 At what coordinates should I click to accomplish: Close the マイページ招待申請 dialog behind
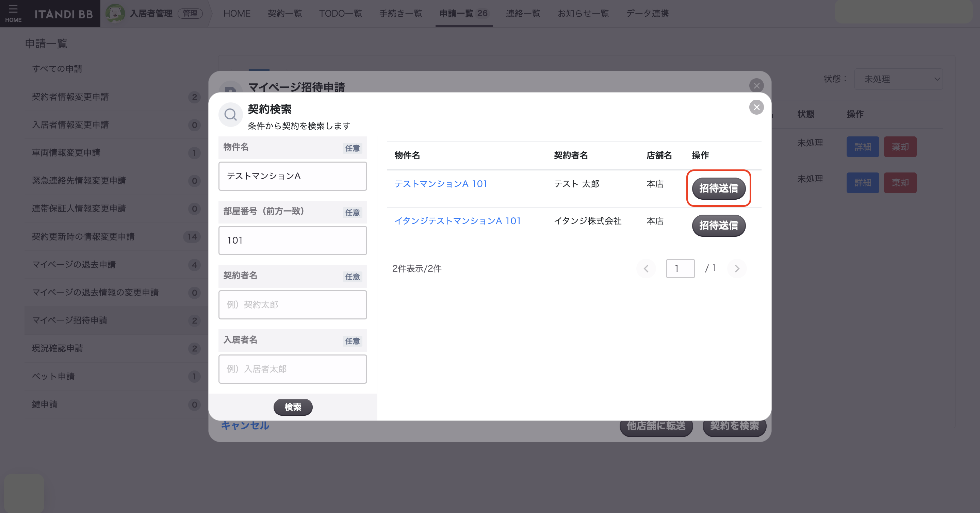pyautogui.click(x=756, y=86)
